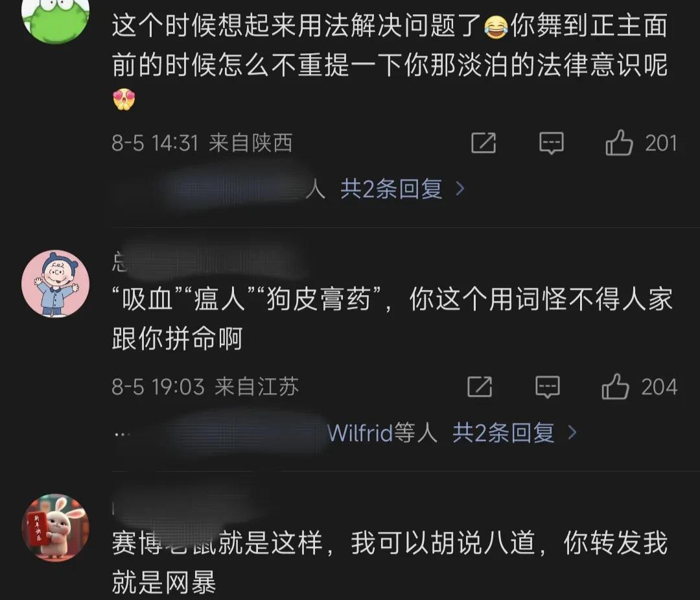Image resolution: width=700 pixels, height=600 pixels.
Task: Expand 共2条回复 under the Shaanxi comment
Action: coord(391,189)
